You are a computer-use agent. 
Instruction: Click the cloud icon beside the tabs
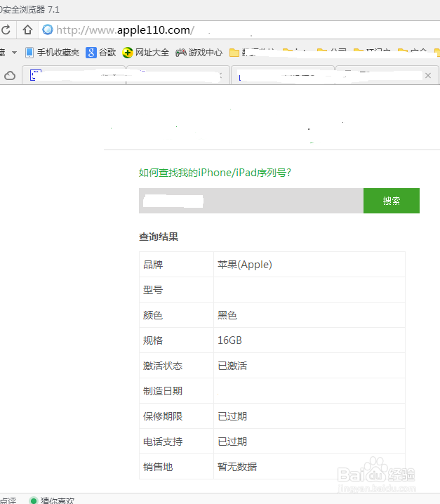10,76
